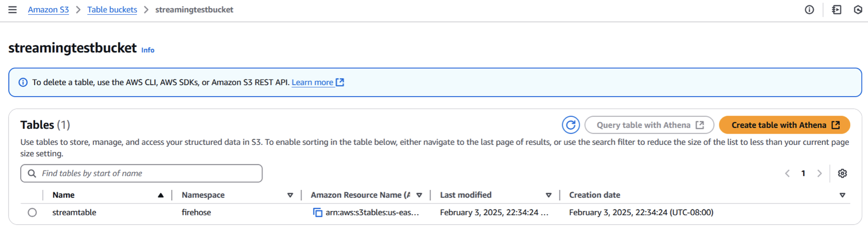Refresh the Tables list
This screenshot has width=868, height=241.
(571, 125)
